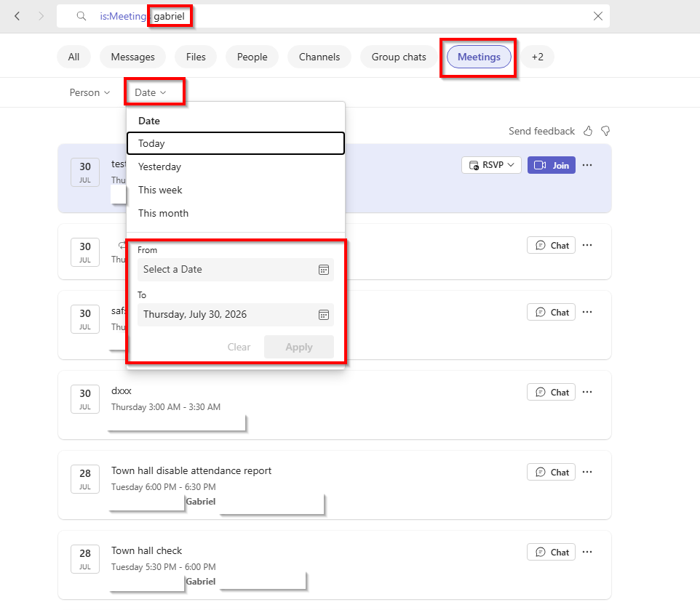Open more options for the dxxx meeting
Image resolution: width=700 pixels, height=610 pixels.
click(587, 393)
